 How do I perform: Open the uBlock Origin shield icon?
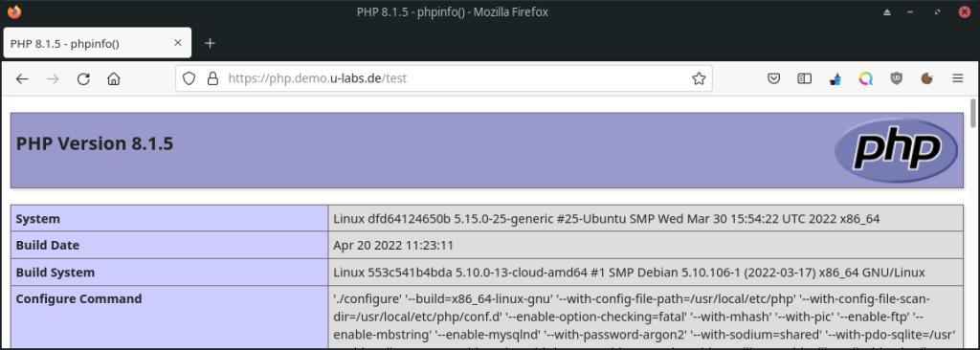click(896, 78)
